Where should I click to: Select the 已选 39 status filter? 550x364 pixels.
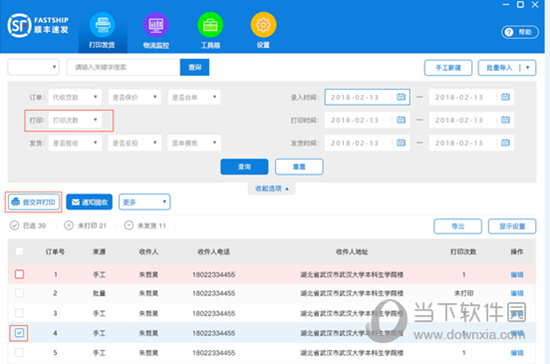(x=28, y=225)
